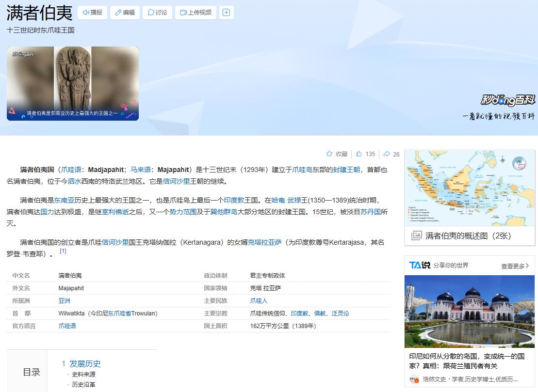538x392 pixels.
Task: Click the image gallery icon beside 概述图
Action: [x=417, y=236]
